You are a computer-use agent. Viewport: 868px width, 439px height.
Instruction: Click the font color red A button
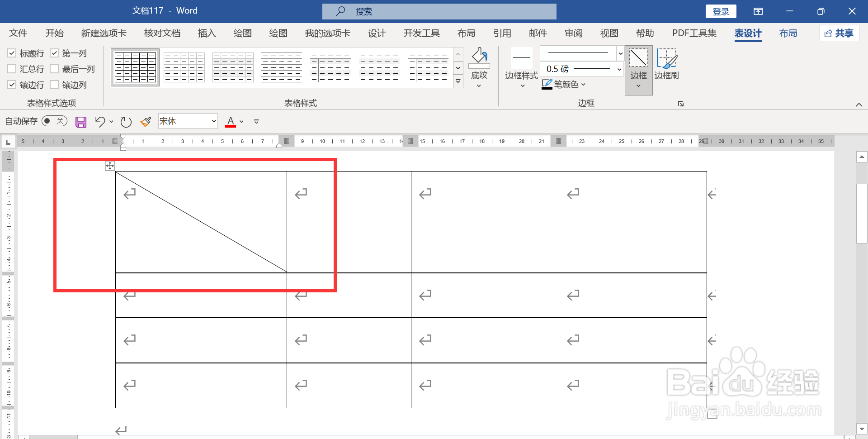click(x=231, y=121)
